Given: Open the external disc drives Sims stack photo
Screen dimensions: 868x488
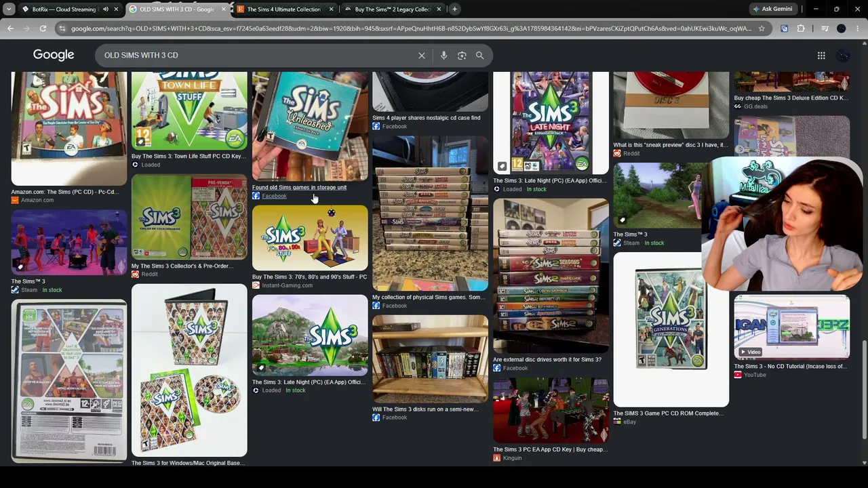Looking at the screenshot, I should (551, 275).
